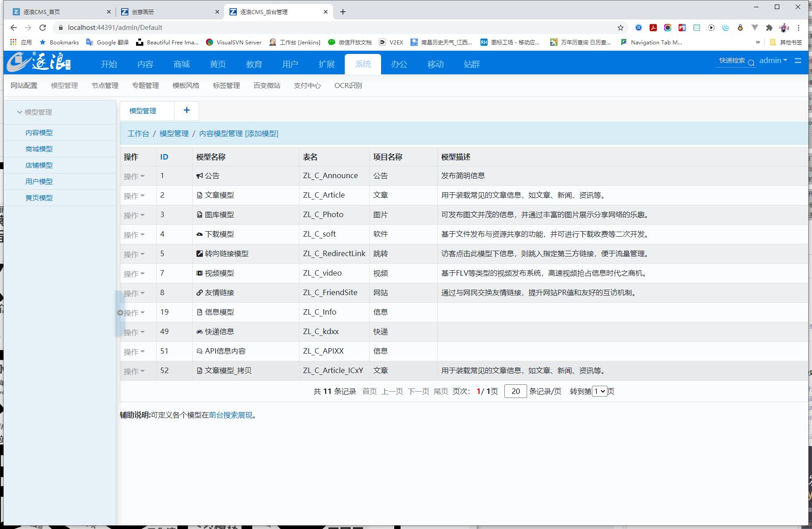Image resolution: width=812 pixels, height=529 pixels.
Task: Select the OCR识别 submenu item
Action: pyautogui.click(x=348, y=85)
